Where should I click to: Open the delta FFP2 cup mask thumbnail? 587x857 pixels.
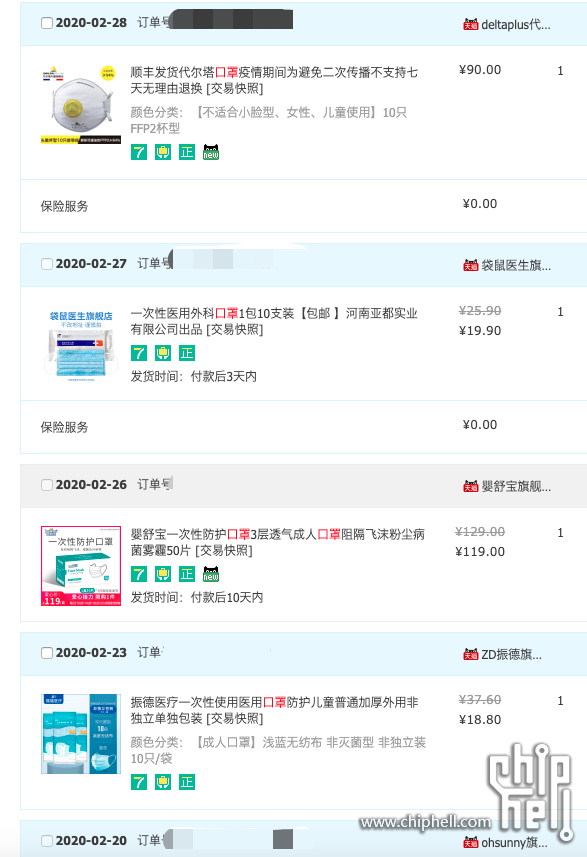click(x=81, y=104)
